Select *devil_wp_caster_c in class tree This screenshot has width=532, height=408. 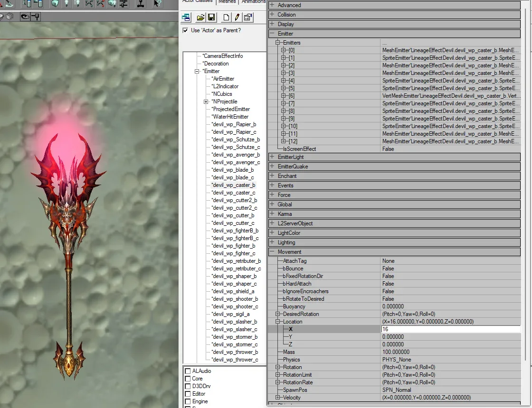tap(233, 193)
